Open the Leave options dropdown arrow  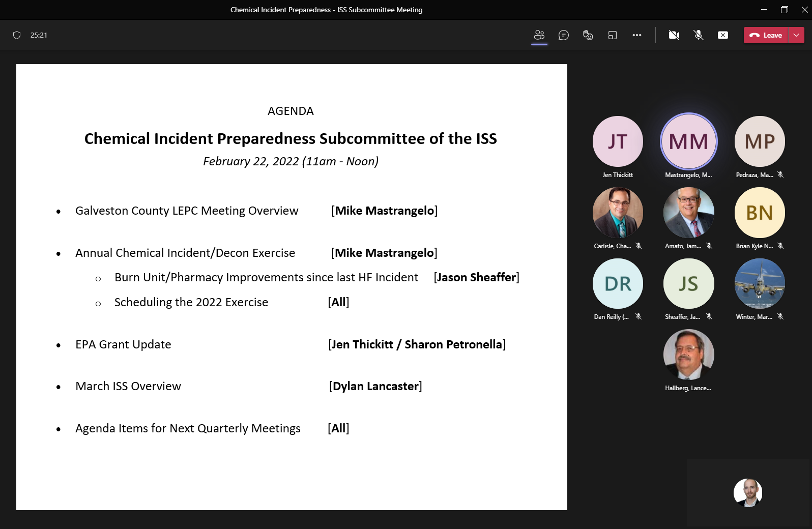[x=796, y=35]
